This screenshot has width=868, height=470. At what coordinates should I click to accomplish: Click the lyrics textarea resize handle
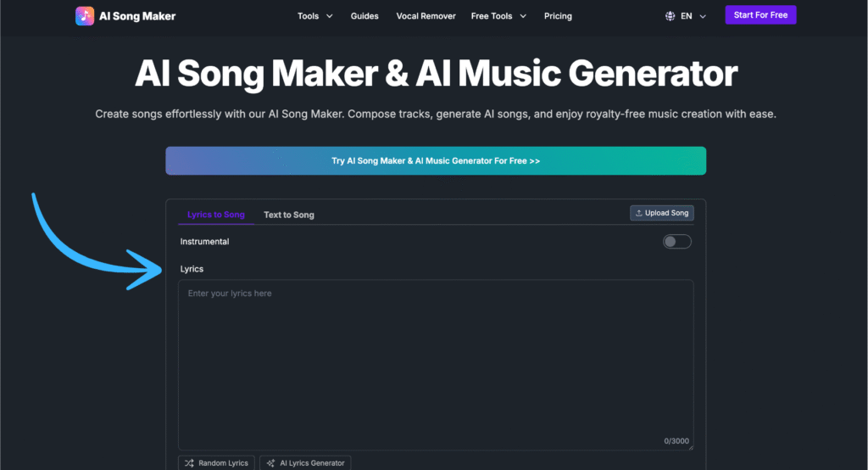tap(690, 447)
